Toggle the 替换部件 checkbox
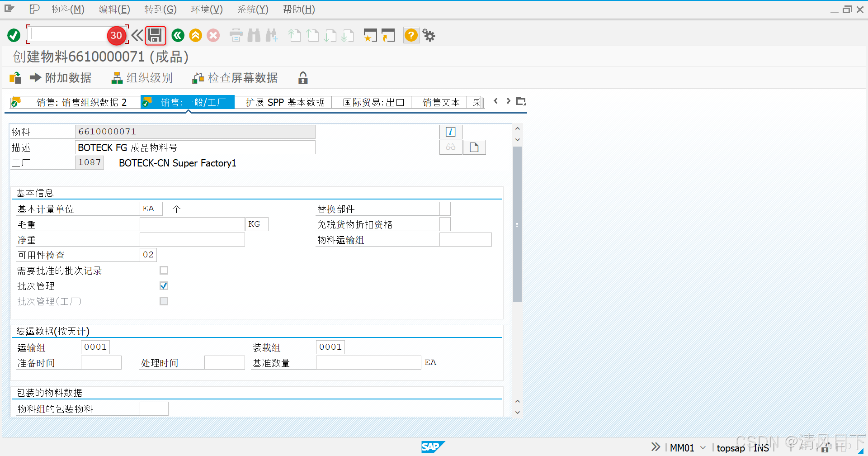Image resolution: width=868 pixels, height=456 pixels. click(x=445, y=209)
